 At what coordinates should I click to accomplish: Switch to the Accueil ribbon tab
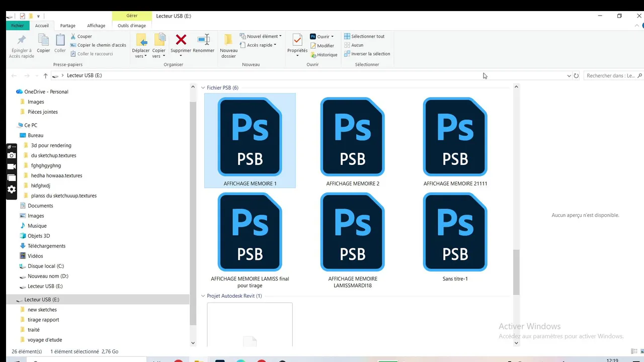pyautogui.click(x=42, y=26)
